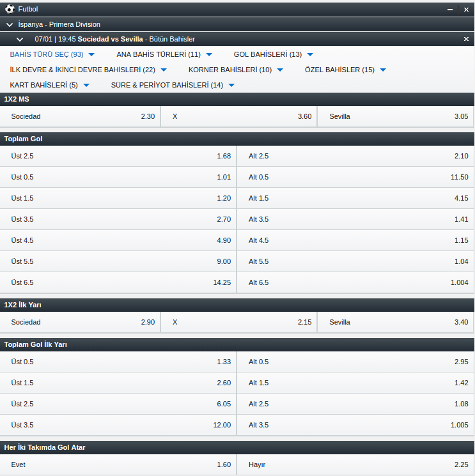The height and width of the screenshot is (476, 475).
Task: Select Alt 6.5 at 1.004 odds
Action: coord(355,282)
